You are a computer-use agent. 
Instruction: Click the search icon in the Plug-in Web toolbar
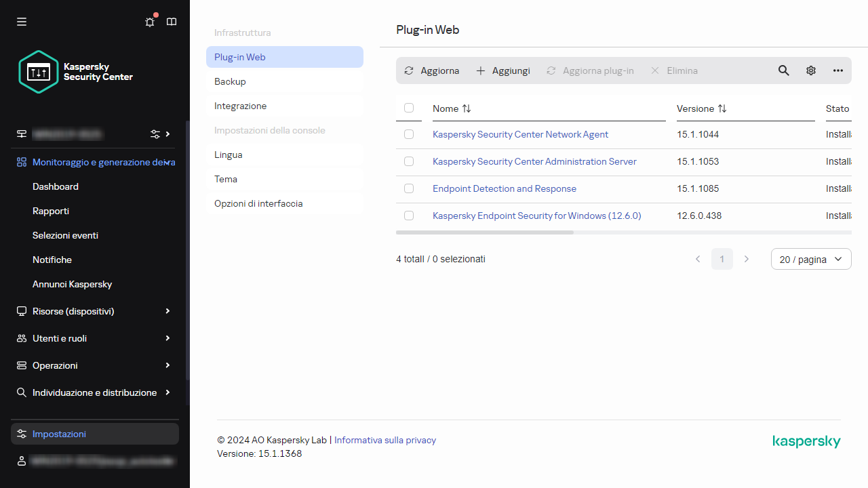click(x=783, y=70)
